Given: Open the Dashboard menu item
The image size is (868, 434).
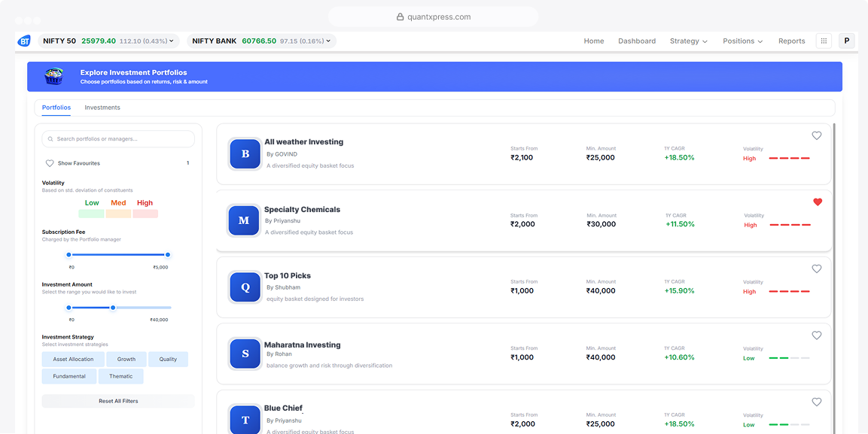Looking at the screenshot, I should (x=637, y=41).
